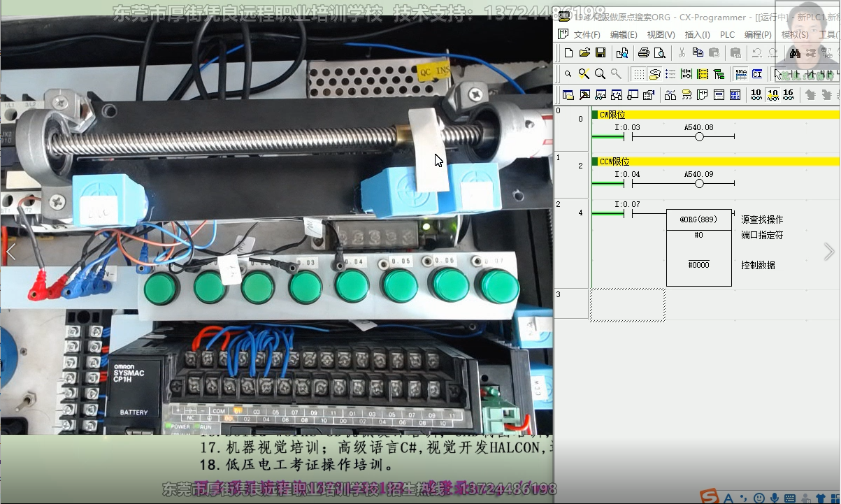Open the 编辑(E) menu
This screenshot has width=841, height=504.
tap(624, 34)
